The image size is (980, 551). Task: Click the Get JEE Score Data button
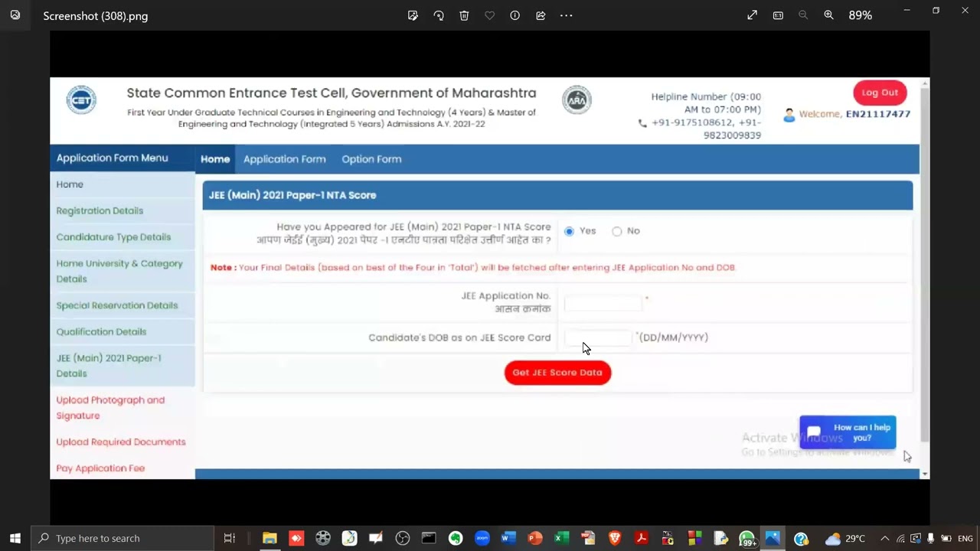point(557,373)
